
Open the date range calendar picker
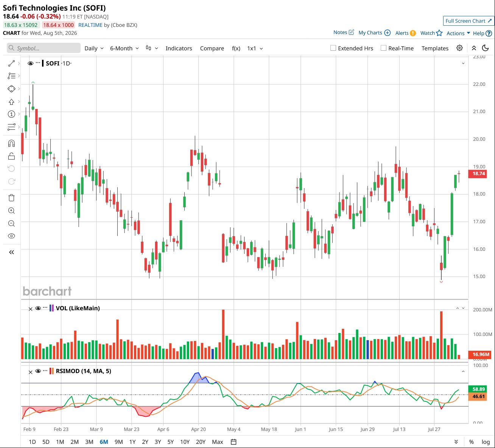tap(233, 442)
